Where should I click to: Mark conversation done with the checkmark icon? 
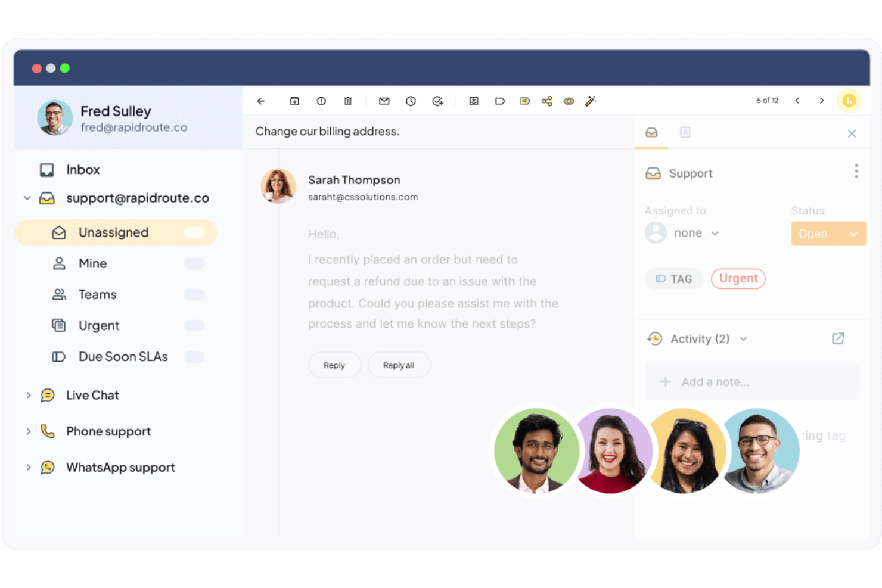click(437, 101)
